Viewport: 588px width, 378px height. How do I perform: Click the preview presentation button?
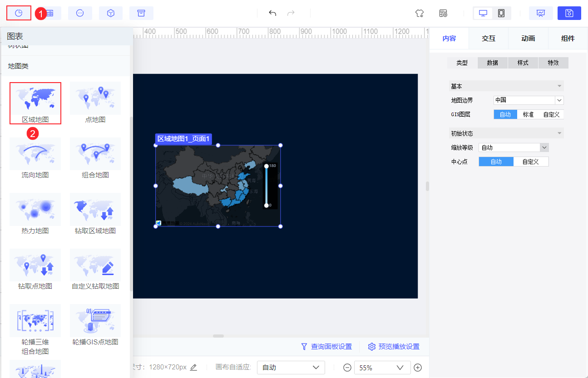541,13
